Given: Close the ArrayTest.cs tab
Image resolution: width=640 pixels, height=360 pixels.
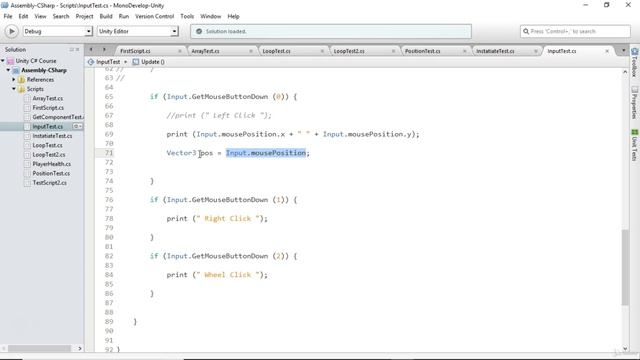Looking at the screenshot, I should 251,51.
